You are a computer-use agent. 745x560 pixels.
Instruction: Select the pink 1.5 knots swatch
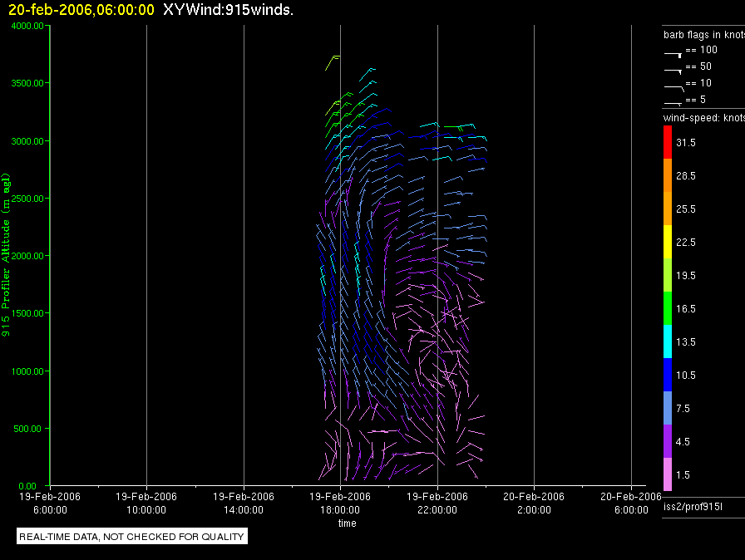668,474
